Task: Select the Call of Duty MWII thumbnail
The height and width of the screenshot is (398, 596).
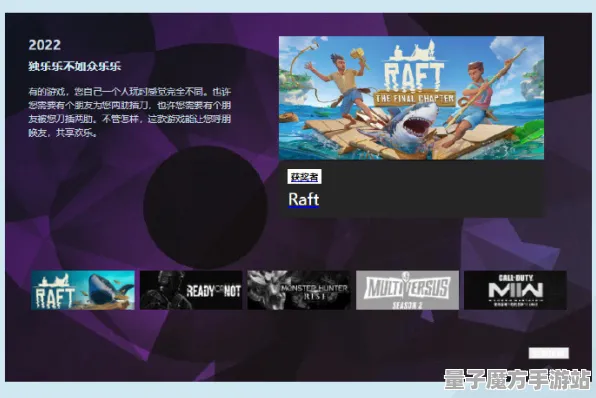Action: point(515,290)
